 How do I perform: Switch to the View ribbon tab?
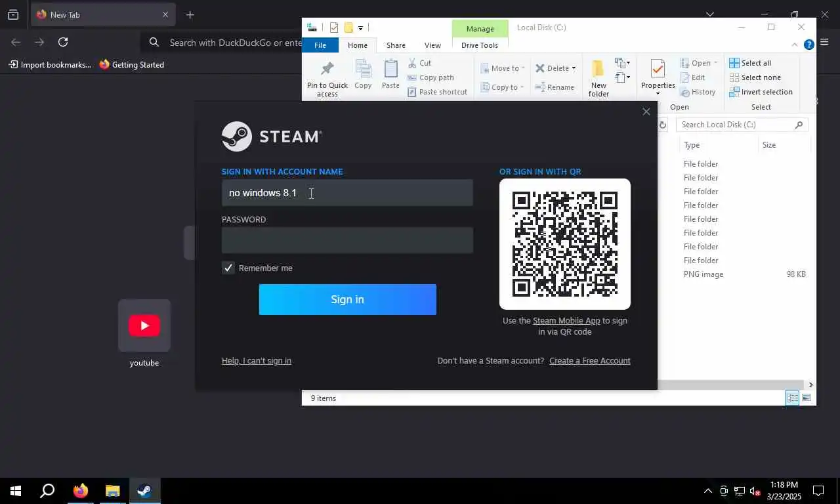[432, 45]
